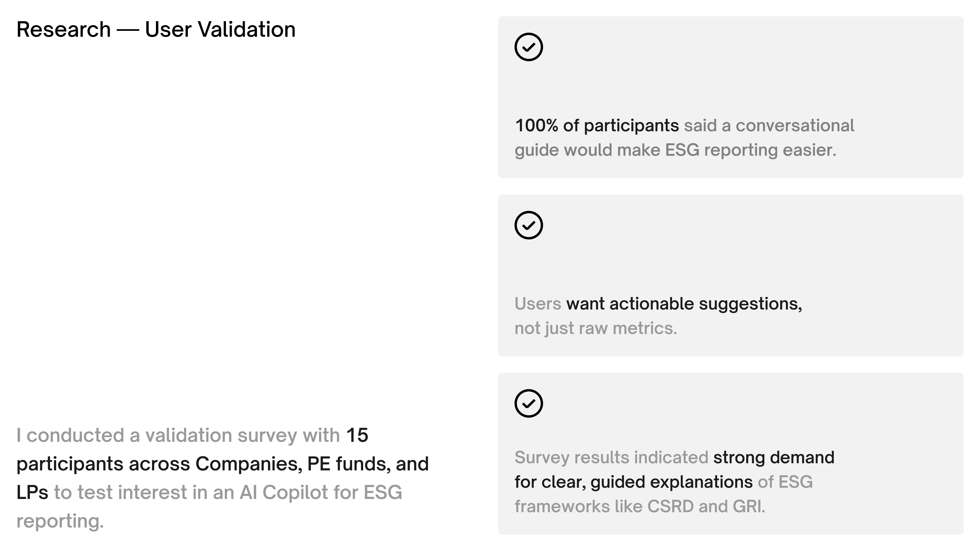Click 'said a conversational' gray text

tap(769, 126)
